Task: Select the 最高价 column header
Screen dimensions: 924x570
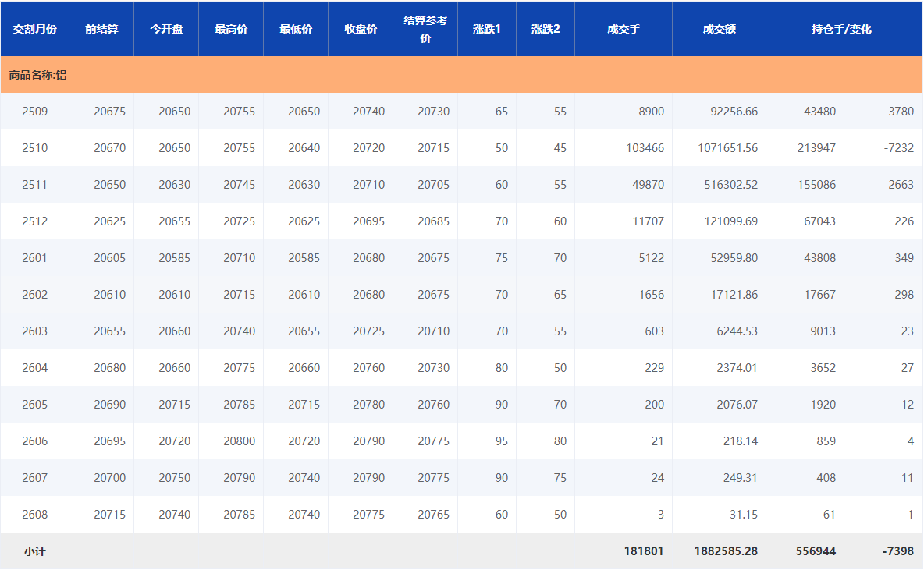Action: click(231, 29)
